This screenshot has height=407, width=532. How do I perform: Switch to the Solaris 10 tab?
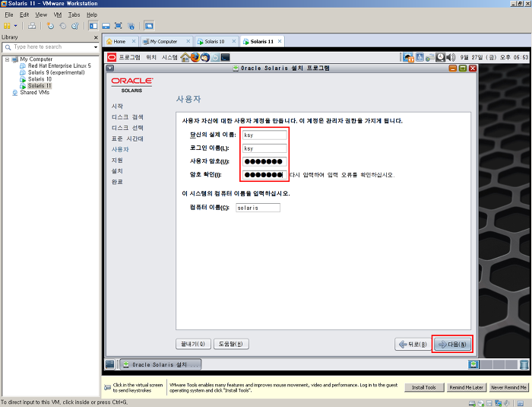click(x=214, y=41)
